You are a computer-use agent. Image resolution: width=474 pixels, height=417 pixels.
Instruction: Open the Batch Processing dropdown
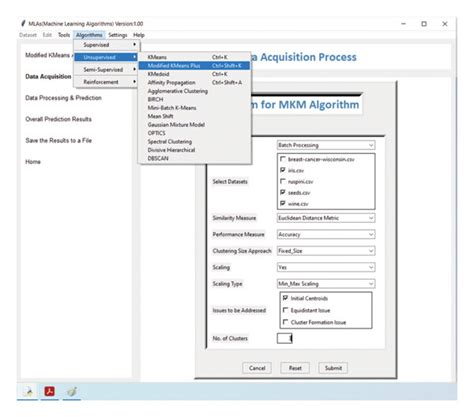(x=326, y=145)
